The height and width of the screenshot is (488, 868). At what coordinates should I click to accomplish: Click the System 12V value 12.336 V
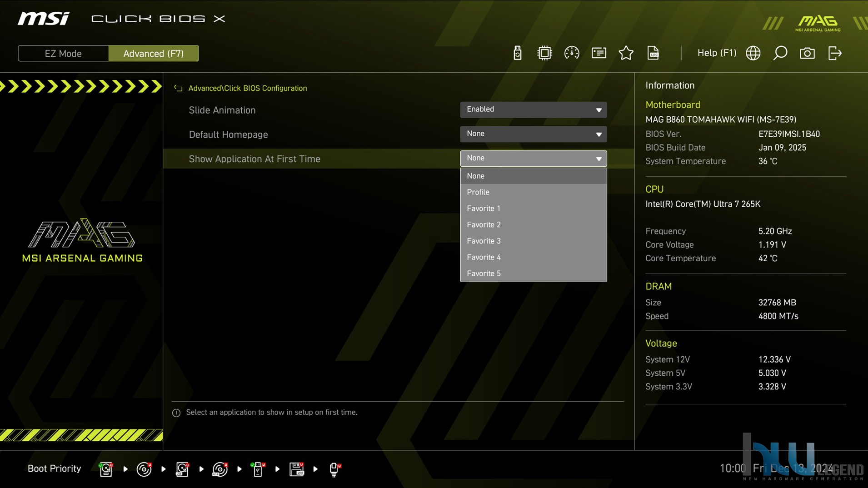774,359
